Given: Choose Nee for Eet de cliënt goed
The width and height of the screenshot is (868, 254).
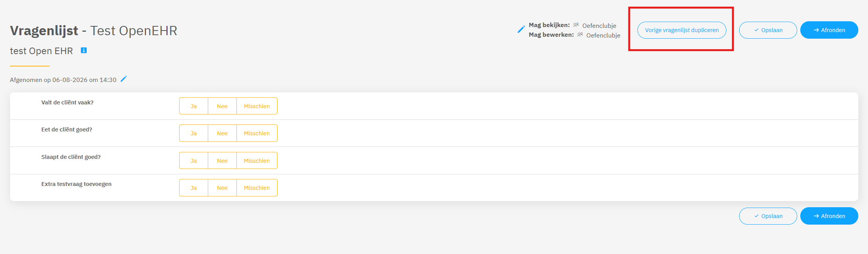Looking at the screenshot, I should click(222, 133).
